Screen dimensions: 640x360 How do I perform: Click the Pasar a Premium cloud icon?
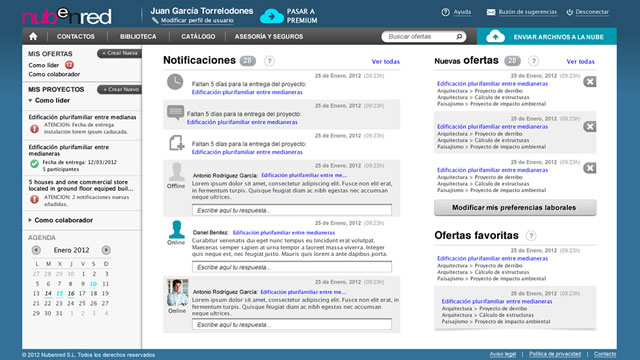click(x=271, y=16)
